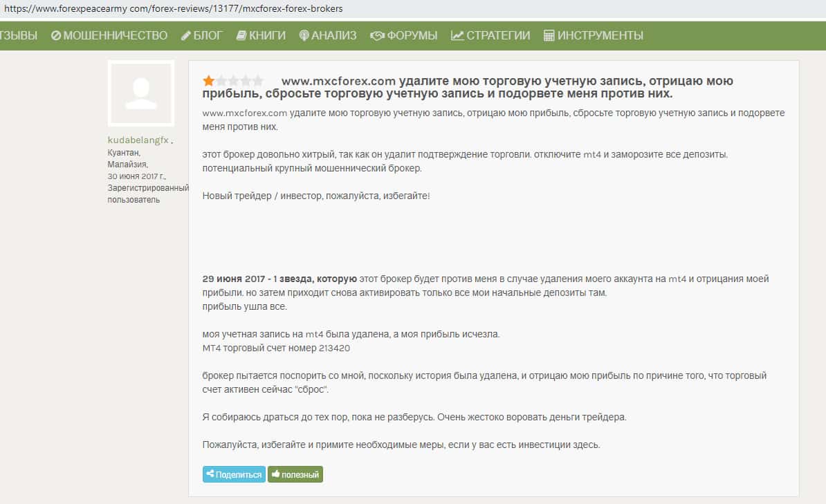Click the prohibition icon beside МОШЕННИЧЕСТВО
The width and height of the screenshot is (826, 504).
[56, 35]
